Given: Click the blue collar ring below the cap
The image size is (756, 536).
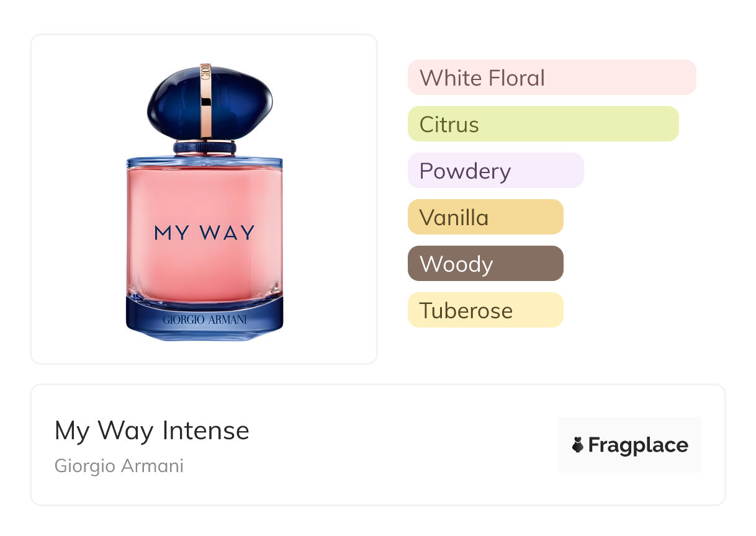Looking at the screenshot, I should coord(204,148).
